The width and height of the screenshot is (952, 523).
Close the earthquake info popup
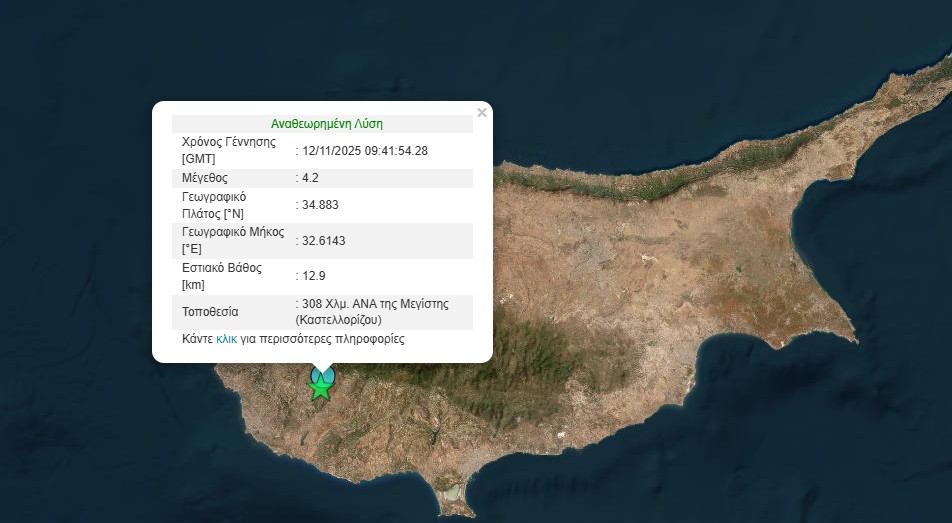pos(482,113)
